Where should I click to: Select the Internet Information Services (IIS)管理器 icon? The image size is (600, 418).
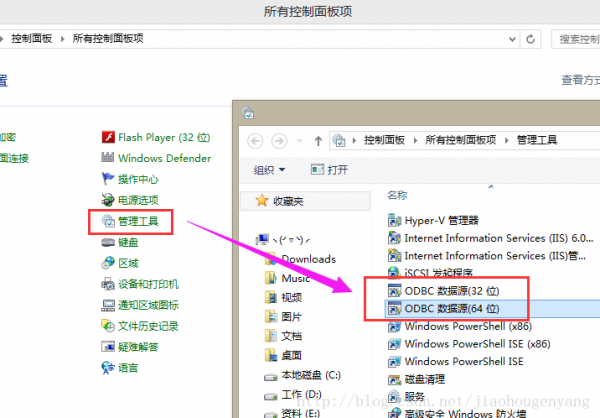click(395, 255)
